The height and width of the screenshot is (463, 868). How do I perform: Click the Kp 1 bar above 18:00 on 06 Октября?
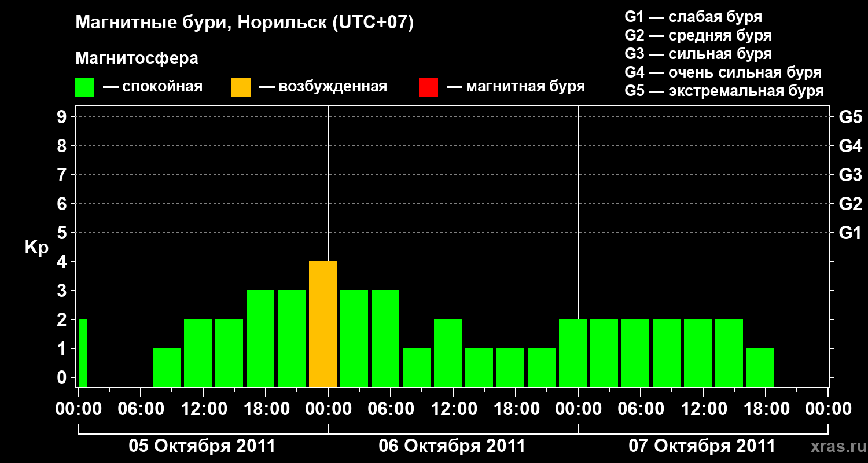pos(510,368)
